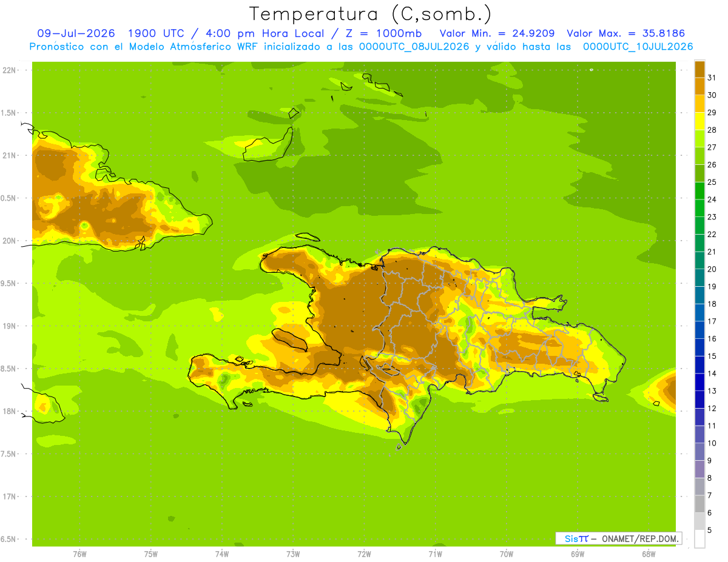Click the '18N' latitude label
728x562 pixels.
pos(10,412)
